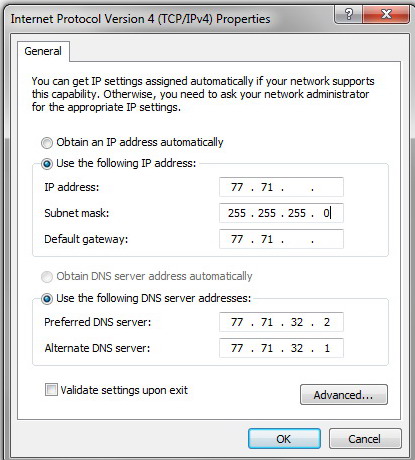The width and height of the screenshot is (415, 460).
Task: Click the Subnet mask field
Action: (x=281, y=213)
